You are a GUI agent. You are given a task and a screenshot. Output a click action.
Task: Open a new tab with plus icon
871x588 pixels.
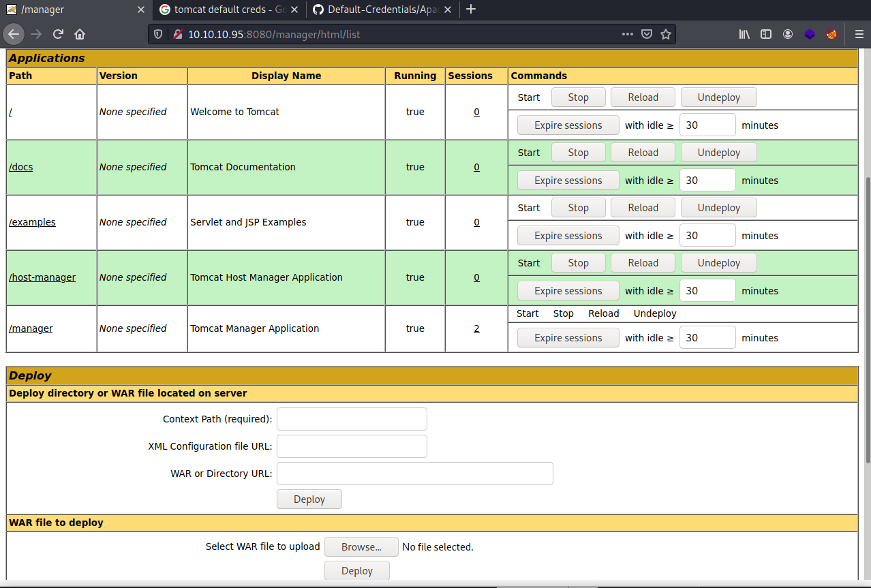coord(470,10)
